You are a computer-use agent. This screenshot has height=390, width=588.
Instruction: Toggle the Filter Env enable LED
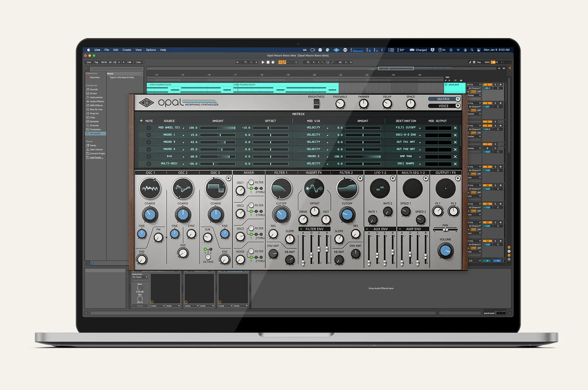301,229
